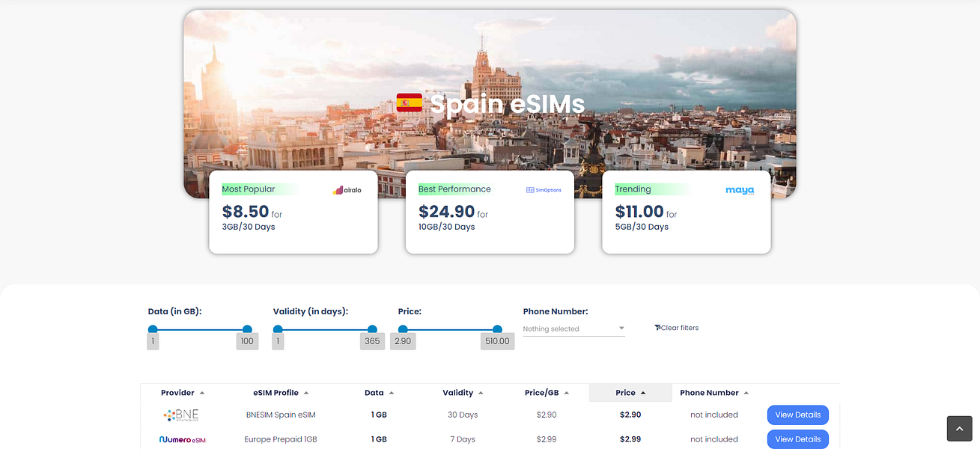Click '7 Days' validity cell
This screenshot has width=980, height=449.
(463, 439)
